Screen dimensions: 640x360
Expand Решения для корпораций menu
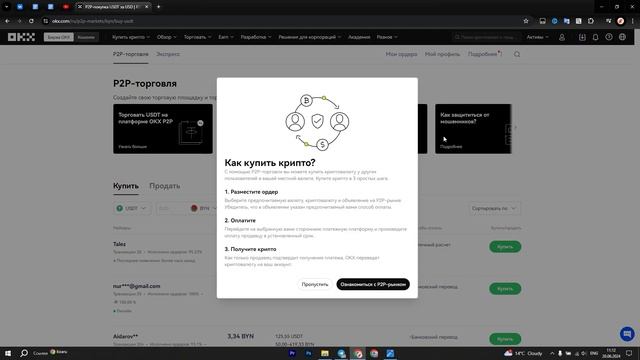click(x=310, y=37)
